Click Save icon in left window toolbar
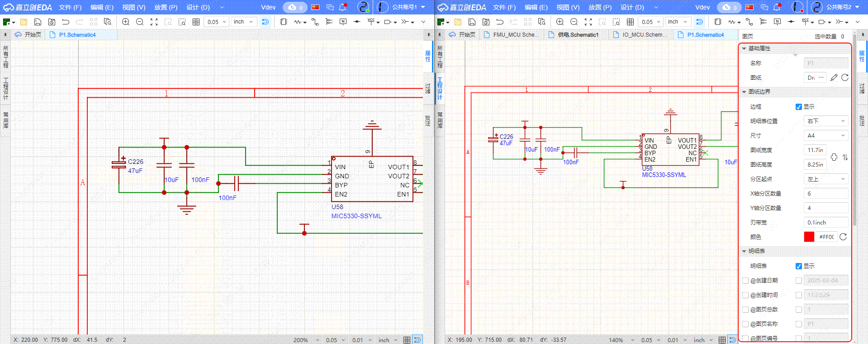The image size is (868, 344). pos(38,22)
